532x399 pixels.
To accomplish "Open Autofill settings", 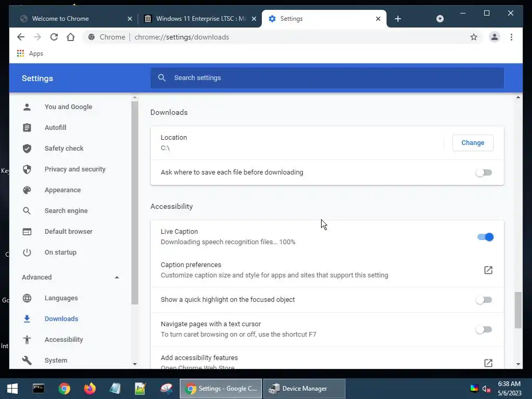I will click(55, 128).
